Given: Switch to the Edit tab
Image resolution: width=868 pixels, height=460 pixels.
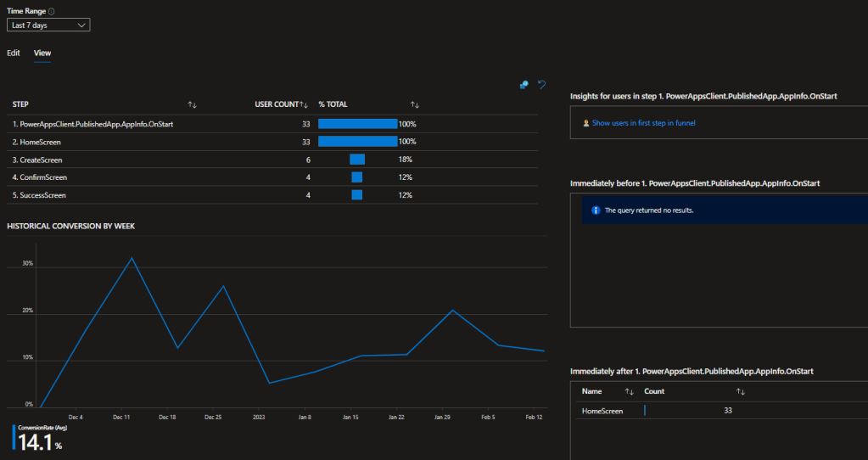Looking at the screenshot, I should click(14, 53).
